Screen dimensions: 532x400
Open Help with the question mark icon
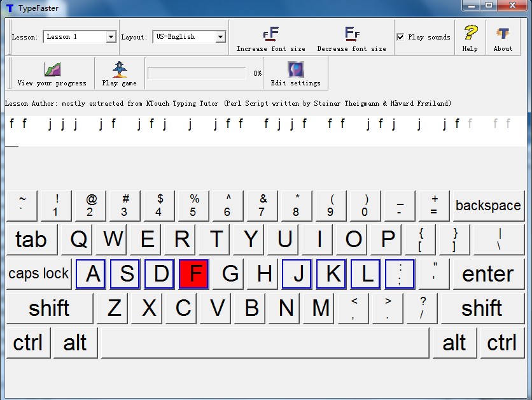point(470,34)
